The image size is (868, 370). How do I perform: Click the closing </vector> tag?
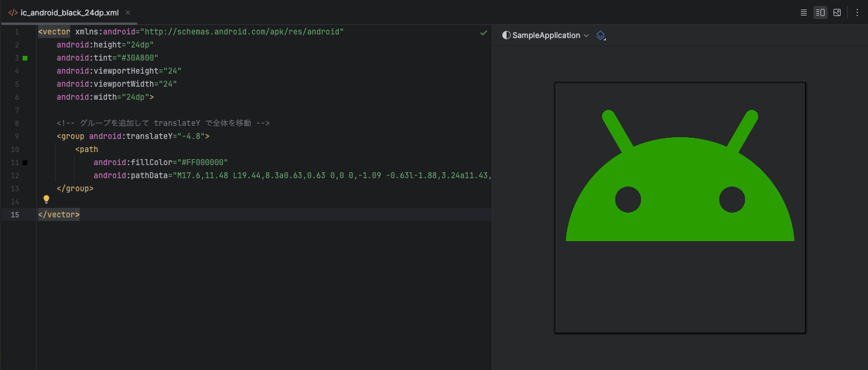pos(59,214)
